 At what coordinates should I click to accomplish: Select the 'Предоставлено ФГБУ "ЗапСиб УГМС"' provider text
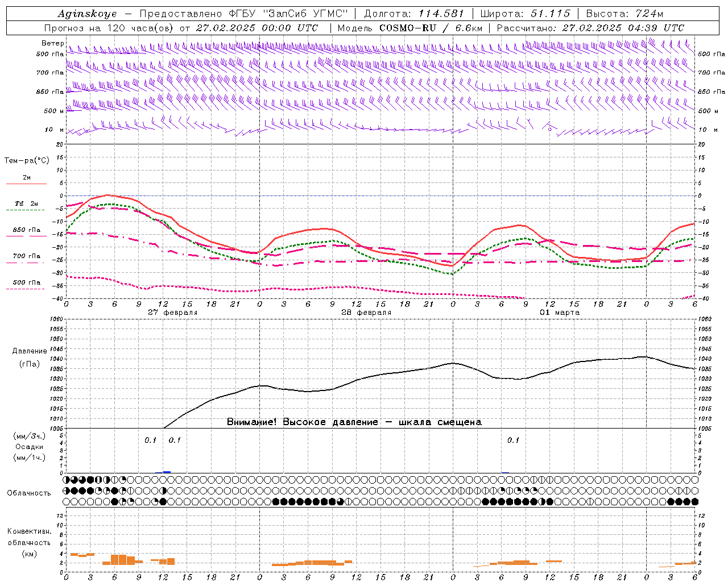[243, 14]
